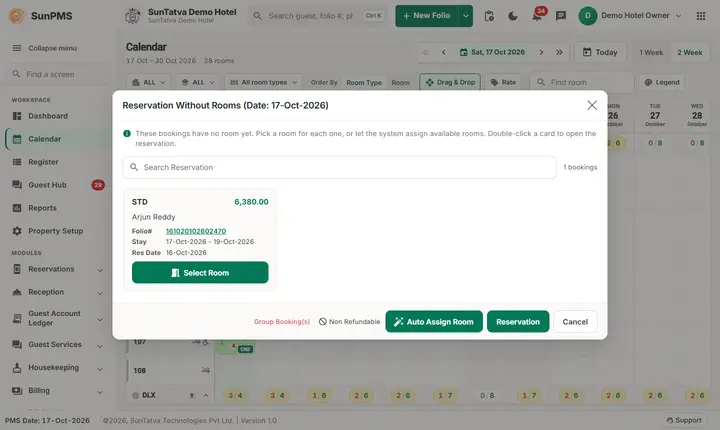Collapse the sidebar menu
Viewport: 720px width, 430px height.
click(45, 48)
